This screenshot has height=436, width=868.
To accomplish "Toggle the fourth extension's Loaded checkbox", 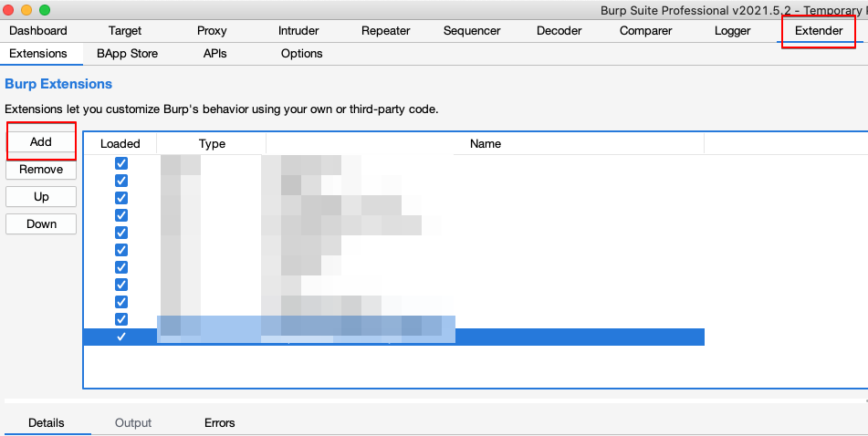I will [x=121, y=215].
